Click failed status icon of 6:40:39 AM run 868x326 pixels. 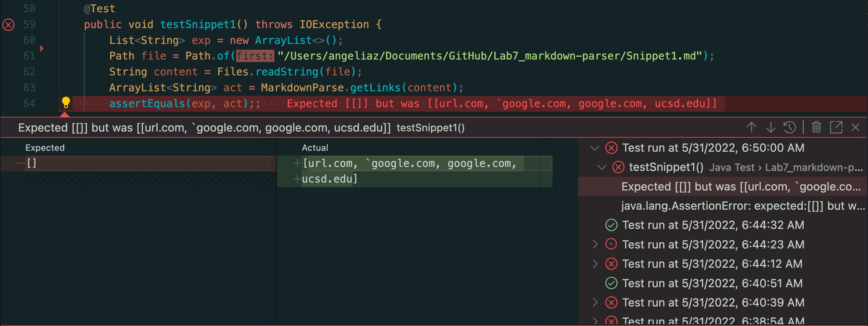click(x=611, y=302)
